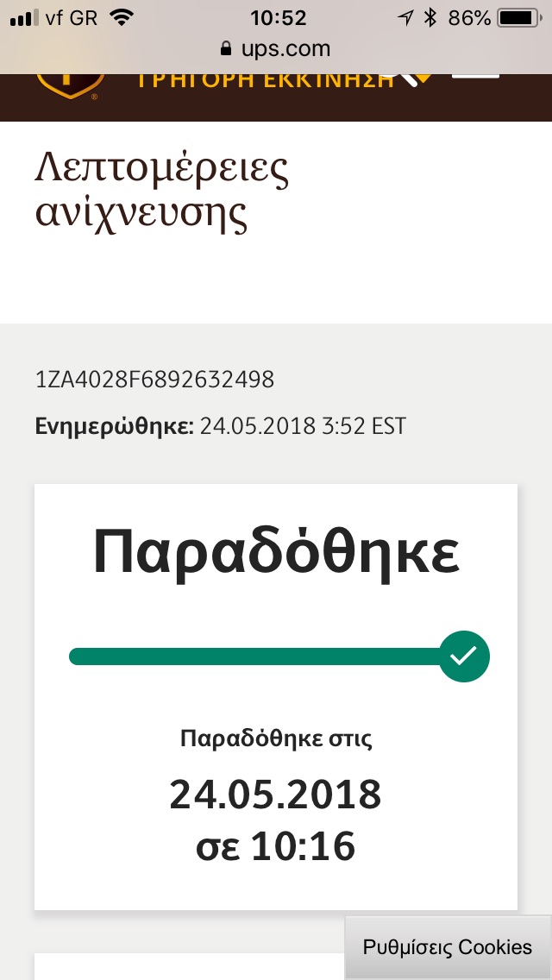Open Ρυθμίσεις Cookies settings
552x980 pixels.
pyautogui.click(x=448, y=947)
